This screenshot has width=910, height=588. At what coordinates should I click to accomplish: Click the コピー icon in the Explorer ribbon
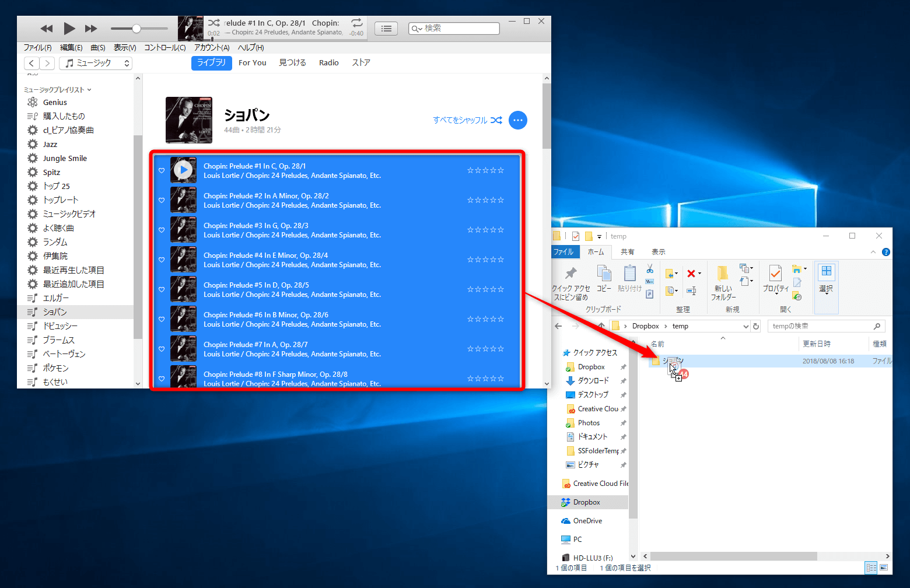604,273
